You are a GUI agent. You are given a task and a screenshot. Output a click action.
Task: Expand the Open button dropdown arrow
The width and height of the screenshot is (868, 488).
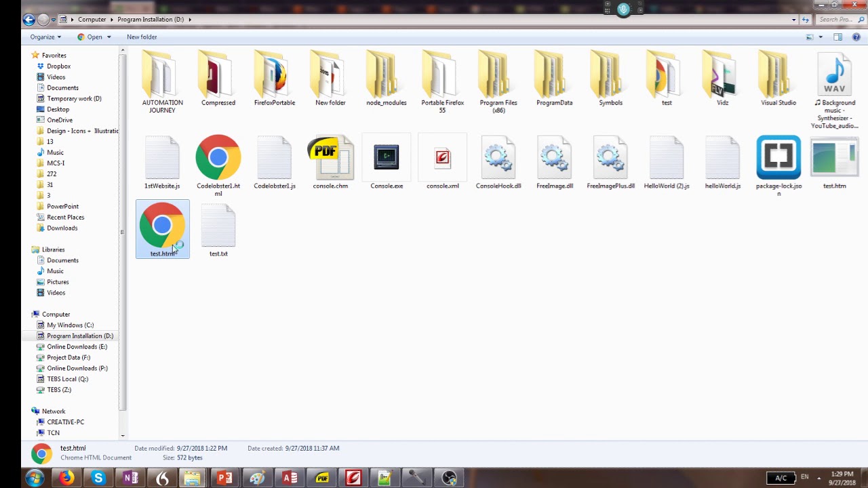point(108,37)
